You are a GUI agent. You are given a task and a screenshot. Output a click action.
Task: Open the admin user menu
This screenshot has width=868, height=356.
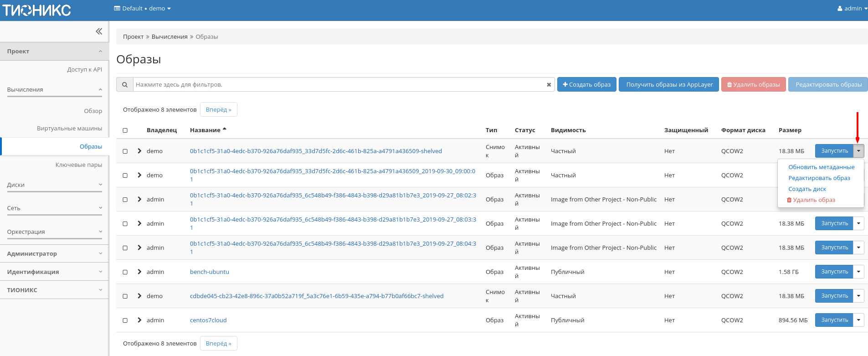point(852,9)
